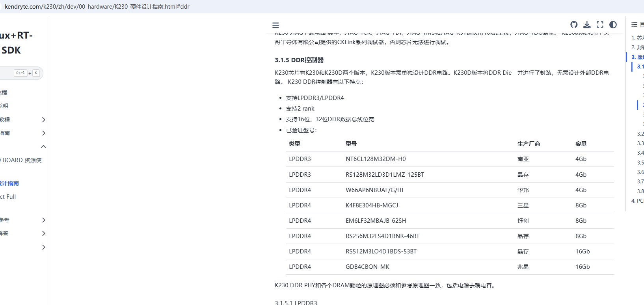Expand the sidebar section ending in 参考
Screen dimensions: 644x305
[x=43, y=220]
